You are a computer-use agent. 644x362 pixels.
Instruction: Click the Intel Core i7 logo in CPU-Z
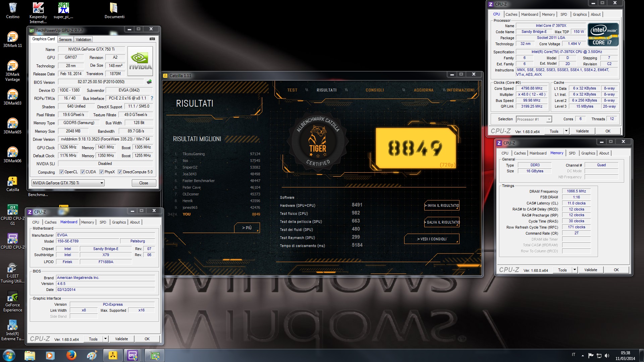click(x=603, y=35)
